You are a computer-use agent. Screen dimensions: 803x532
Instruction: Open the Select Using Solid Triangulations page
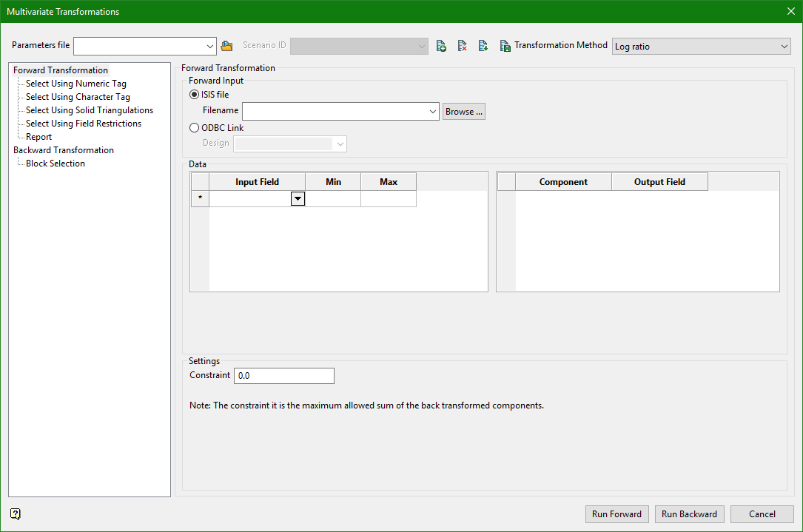tap(89, 110)
